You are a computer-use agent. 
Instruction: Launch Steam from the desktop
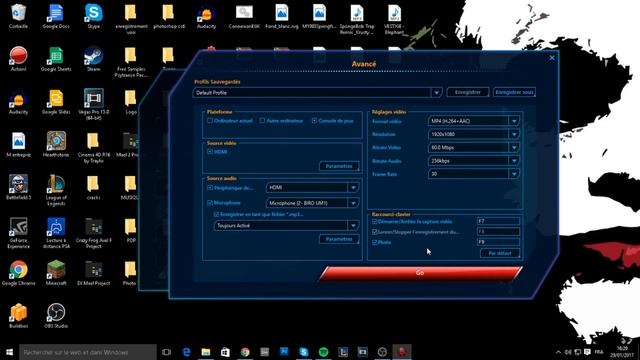(x=93, y=59)
